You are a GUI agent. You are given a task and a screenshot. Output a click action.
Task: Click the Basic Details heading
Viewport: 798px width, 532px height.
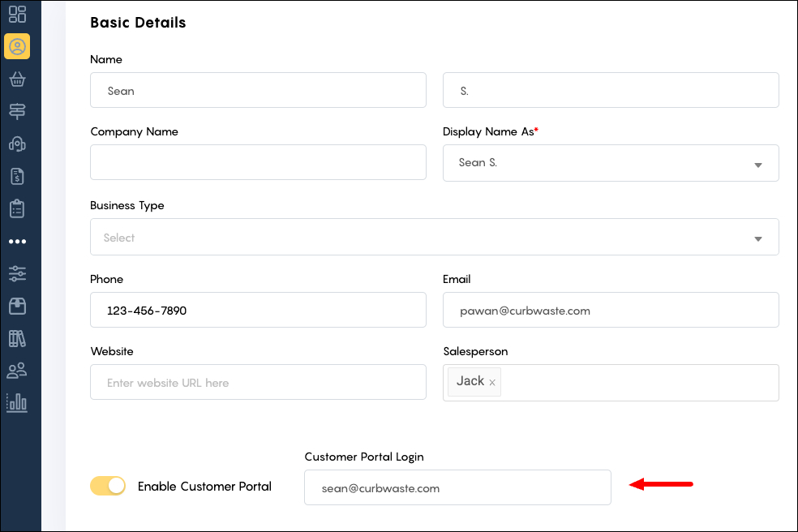point(138,23)
